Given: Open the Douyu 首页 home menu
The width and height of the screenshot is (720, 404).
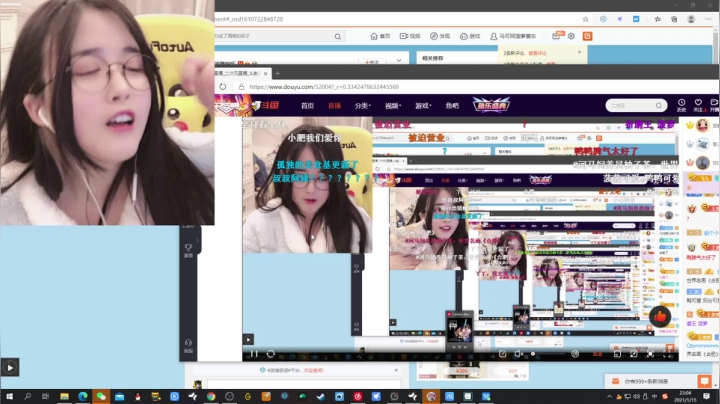Looking at the screenshot, I should (307, 106).
